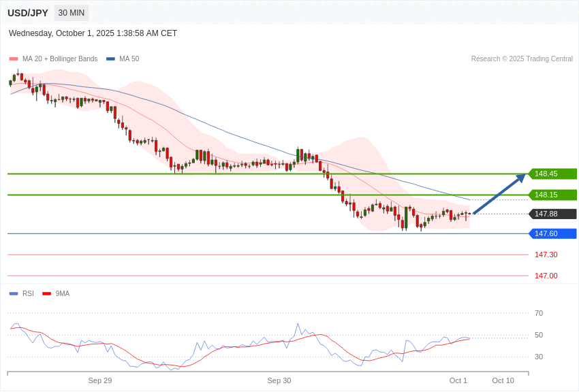579x392 pixels.
Task: Toggle the MA 50 legend label
Action: 129,59
